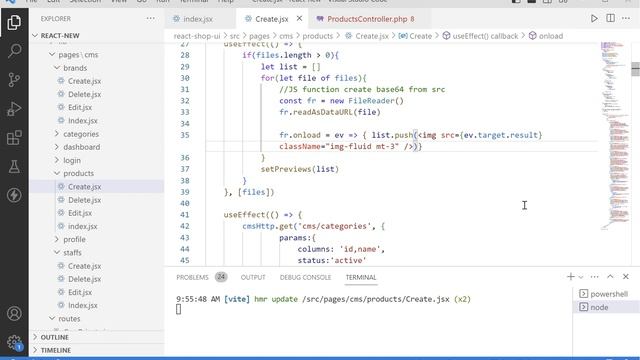640x360 pixels.
Task: Split the editor to the right
Action: coord(610,19)
